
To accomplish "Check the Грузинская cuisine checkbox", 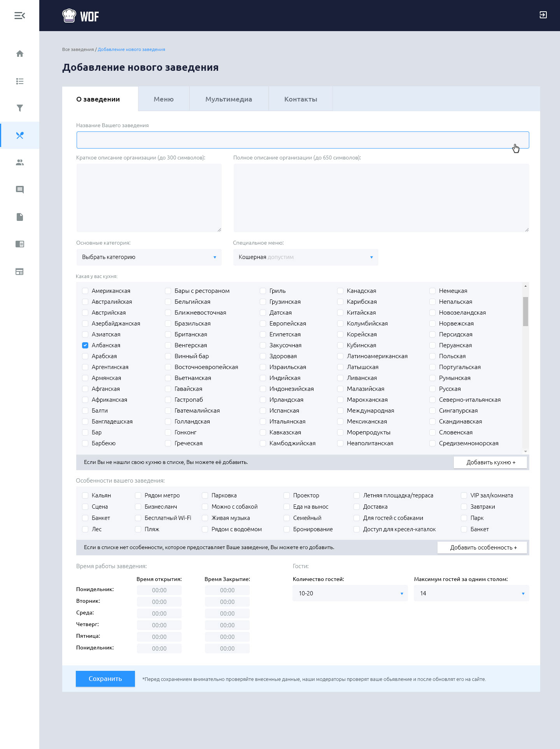I will click(x=263, y=302).
